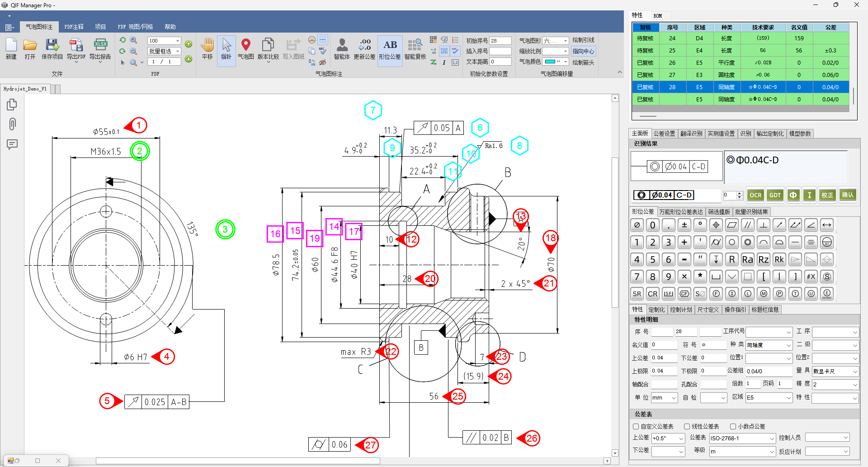868x467 pixels.
Task: Click the 智能体 agent icon
Action: point(342,49)
